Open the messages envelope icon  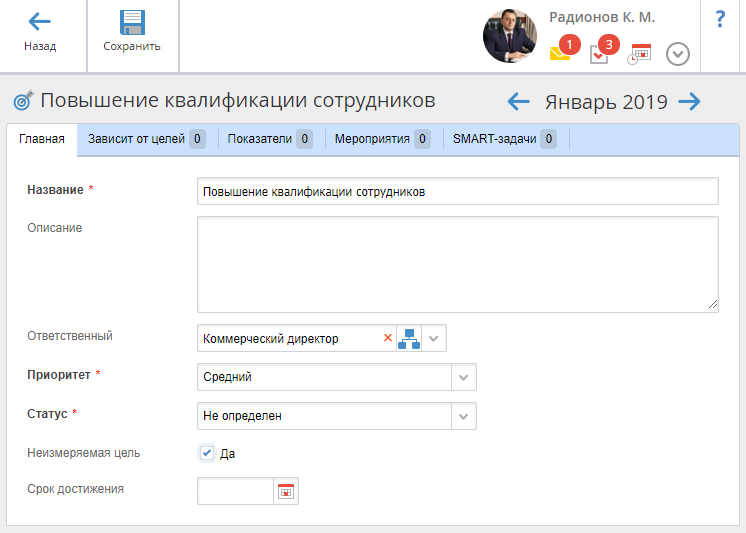pyautogui.click(x=560, y=54)
